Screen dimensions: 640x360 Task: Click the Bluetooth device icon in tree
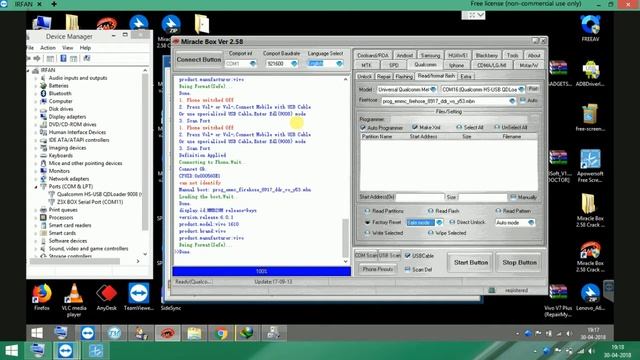coord(43,93)
